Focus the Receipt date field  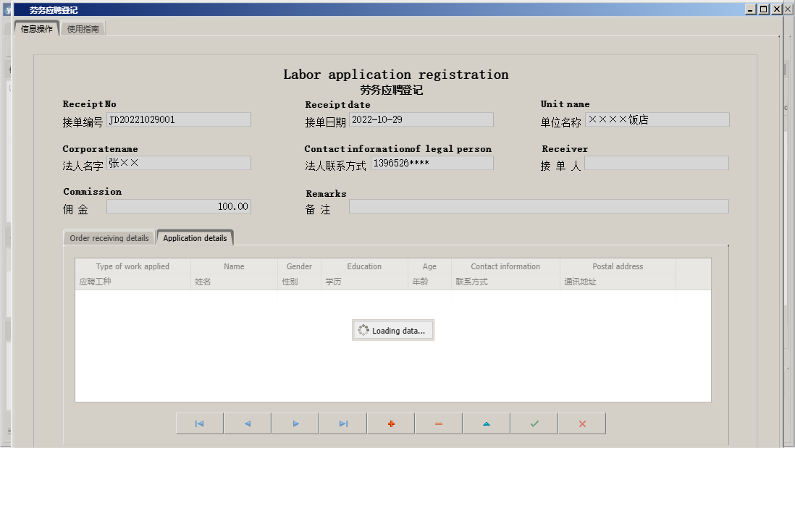click(x=421, y=120)
